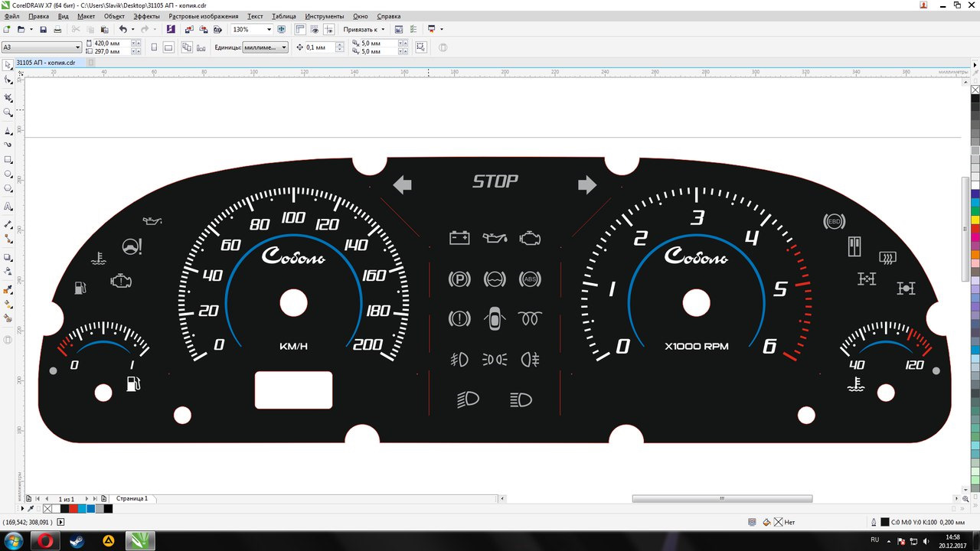Print the current document

(x=57, y=29)
